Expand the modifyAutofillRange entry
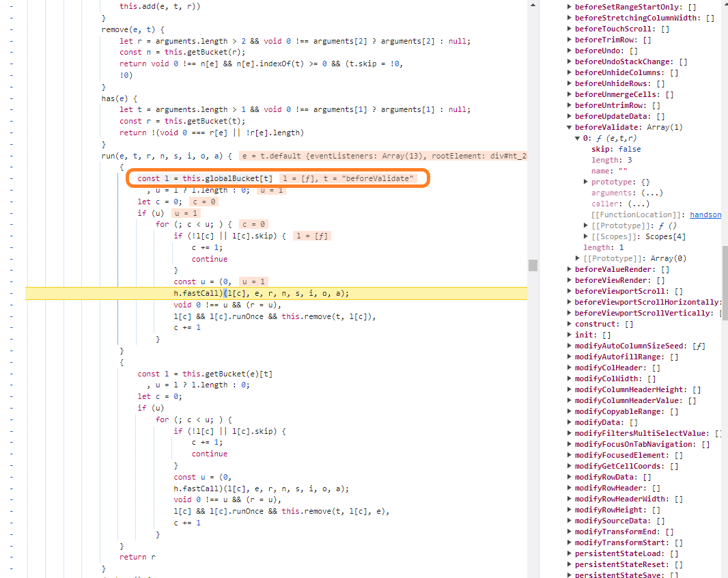This screenshot has width=728, height=578. pyautogui.click(x=569, y=357)
